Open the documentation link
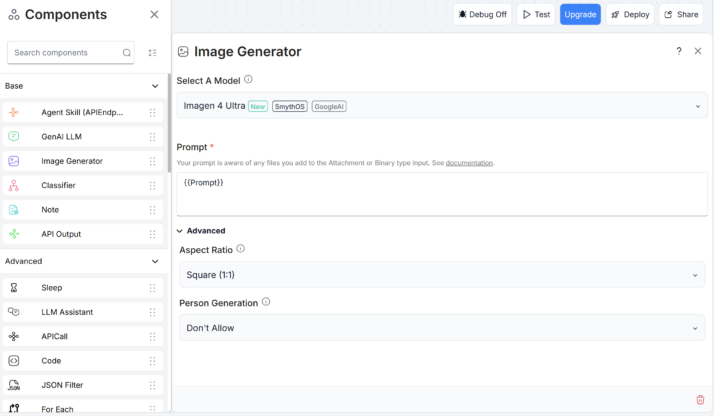Viewport: 714px width, 416px height. click(469, 163)
